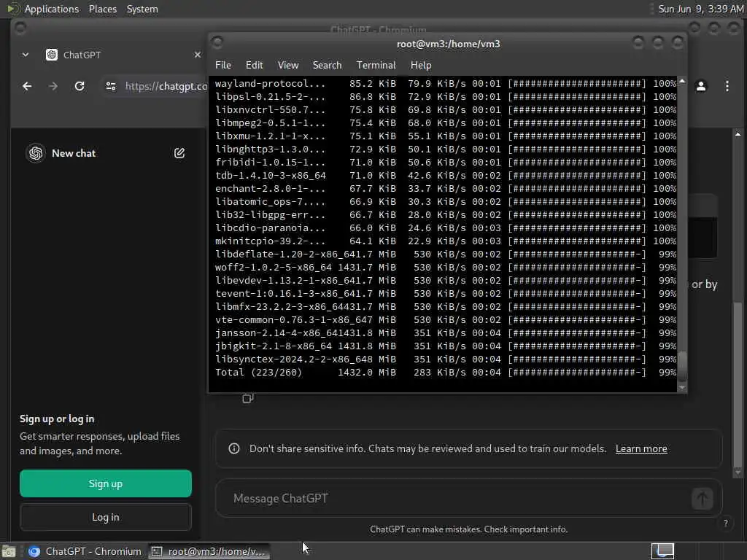The image size is (747, 560).
Task: Open the Places menu
Action: tap(102, 9)
